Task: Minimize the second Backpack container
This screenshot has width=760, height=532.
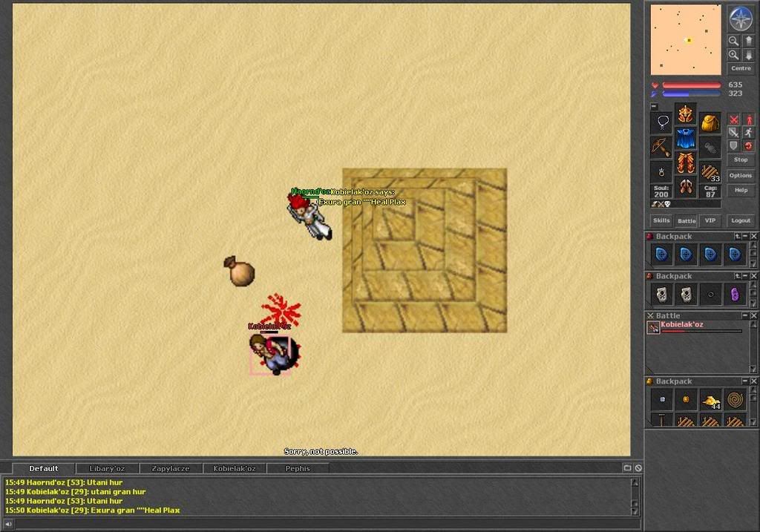Action: coord(745,276)
